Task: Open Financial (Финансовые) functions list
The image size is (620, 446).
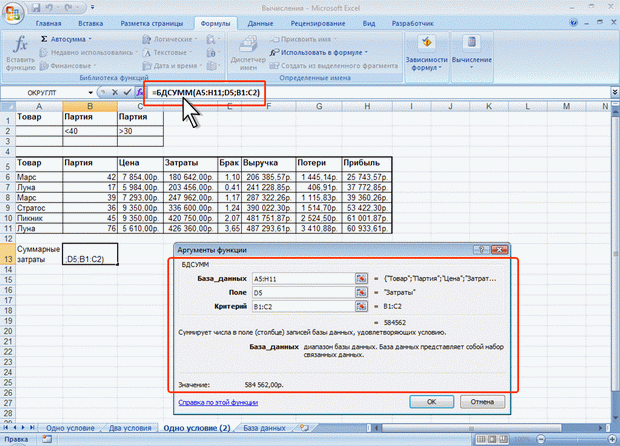Action: [68, 66]
